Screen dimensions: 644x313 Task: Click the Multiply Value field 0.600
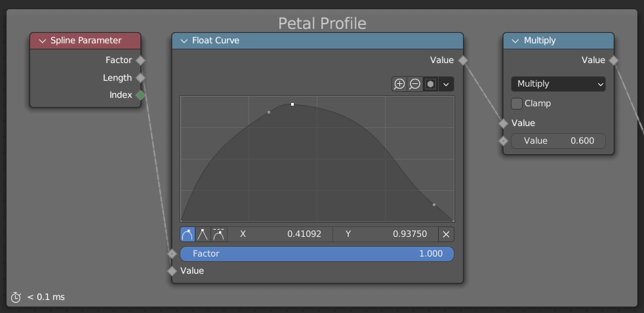[558, 141]
